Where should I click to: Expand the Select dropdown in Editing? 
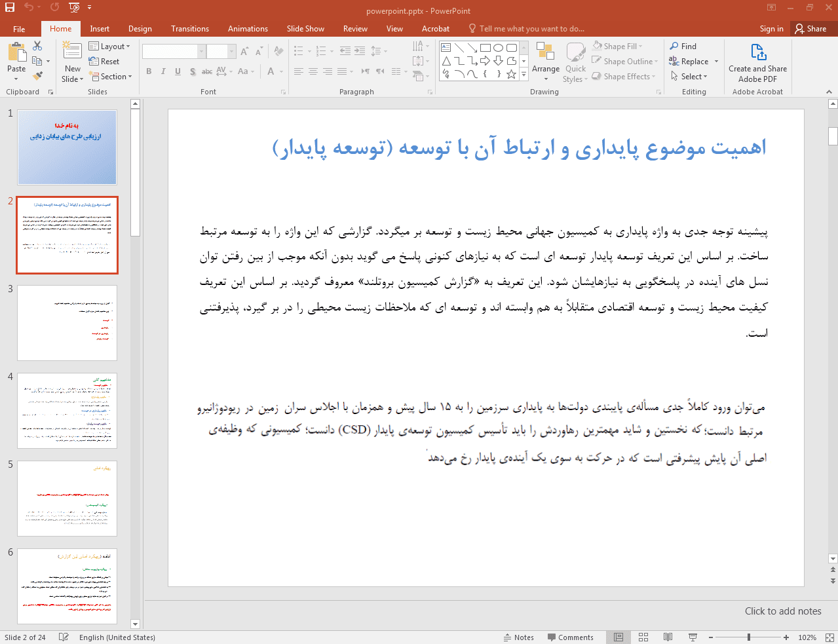coord(689,77)
